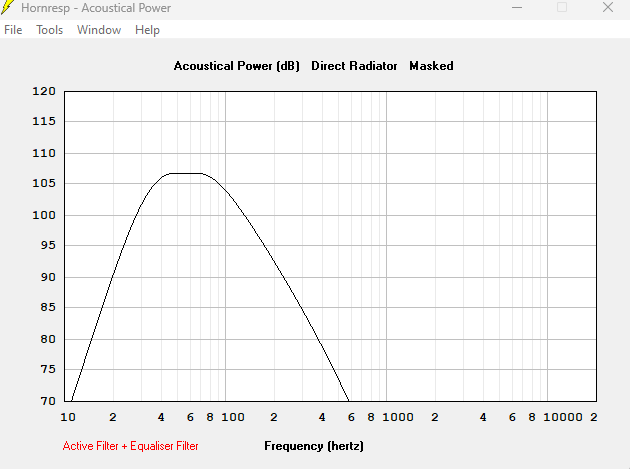630x469 pixels.
Task: Minimize the Hornresp window
Action: click(x=517, y=7)
